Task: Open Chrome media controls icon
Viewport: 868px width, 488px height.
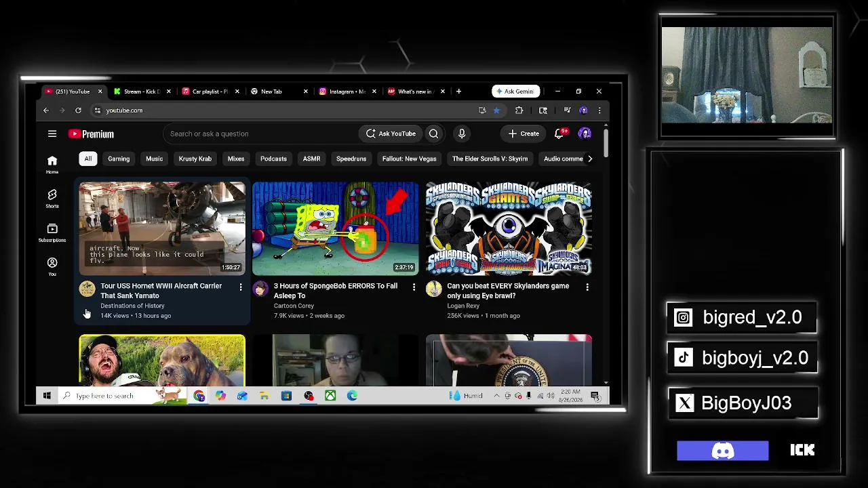Action: (567, 110)
